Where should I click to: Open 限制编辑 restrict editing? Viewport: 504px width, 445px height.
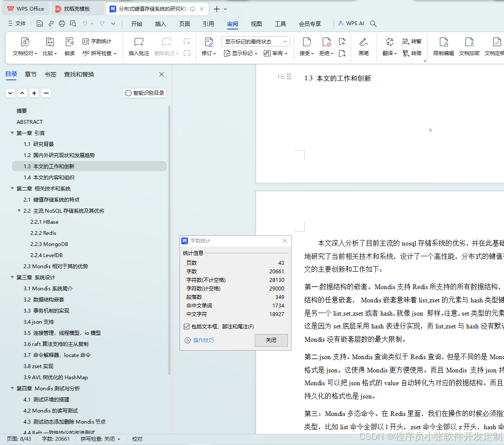444,47
